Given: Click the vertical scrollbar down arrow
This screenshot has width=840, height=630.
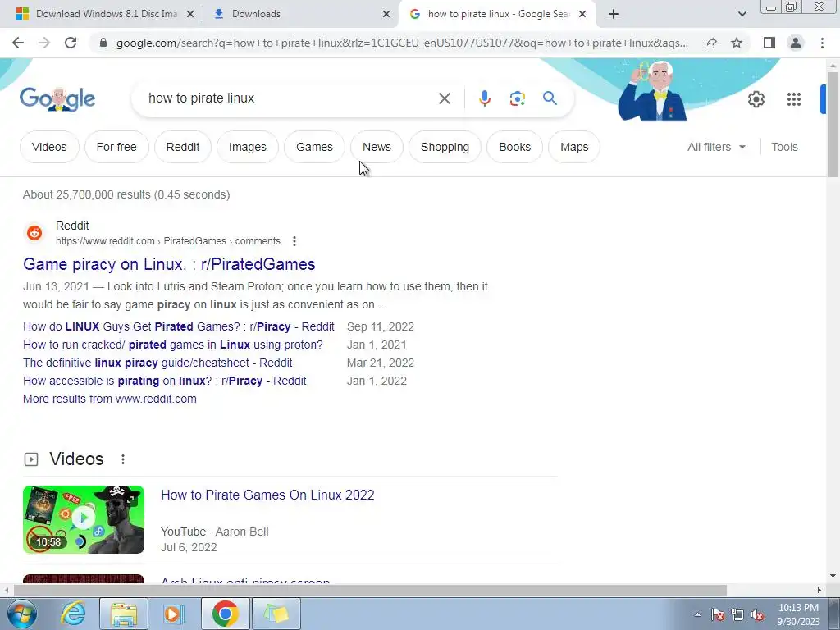Looking at the screenshot, I should coord(833,577).
